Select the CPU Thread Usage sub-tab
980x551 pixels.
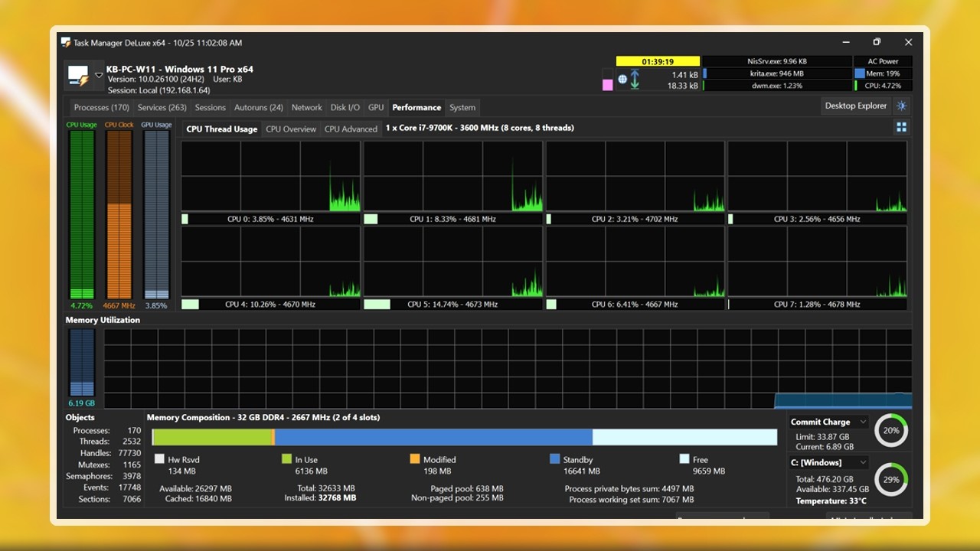tap(222, 129)
